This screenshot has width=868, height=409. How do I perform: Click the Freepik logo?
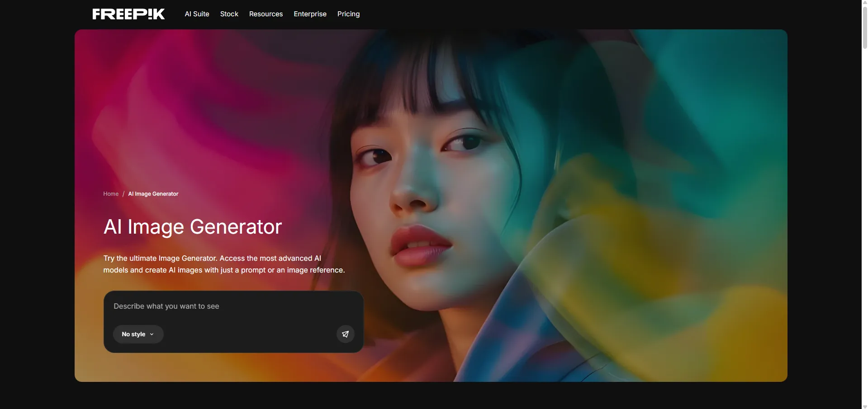pyautogui.click(x=128, y=14)
